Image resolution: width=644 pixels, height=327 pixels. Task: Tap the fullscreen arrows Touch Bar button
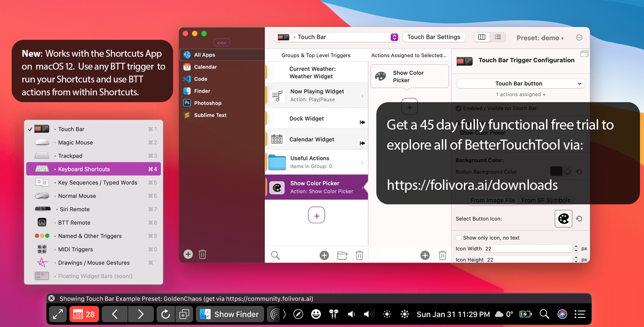coord(58,314)
